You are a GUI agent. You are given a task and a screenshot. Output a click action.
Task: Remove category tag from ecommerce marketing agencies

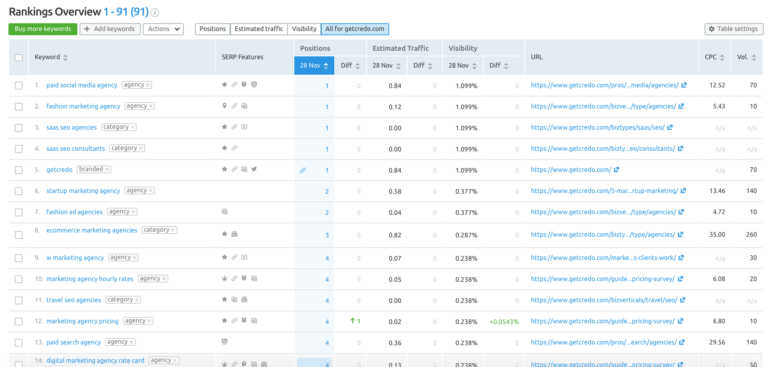point(173,230)
